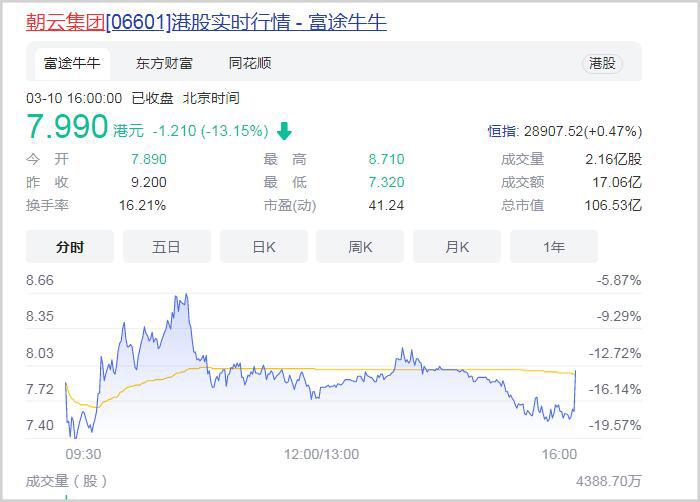This screenshot has height=502, width=700.
Task: Click the 港股 market tag
Action: click(602, 63)
